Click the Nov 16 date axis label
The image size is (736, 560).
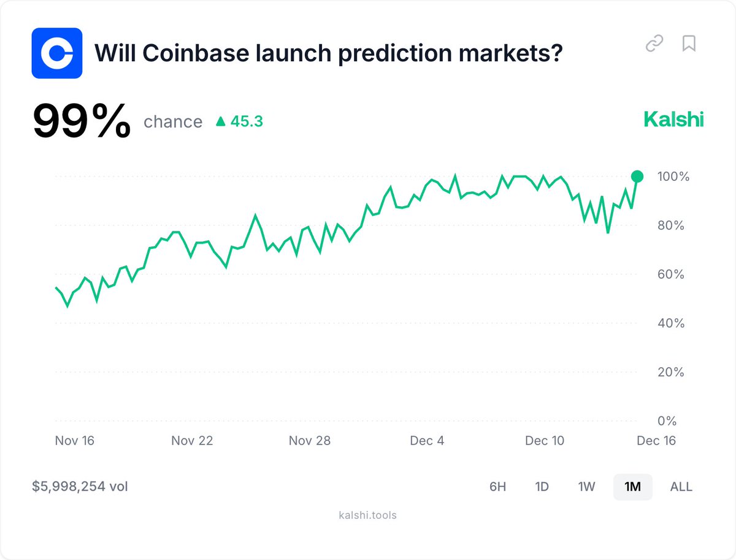point(74,441)
